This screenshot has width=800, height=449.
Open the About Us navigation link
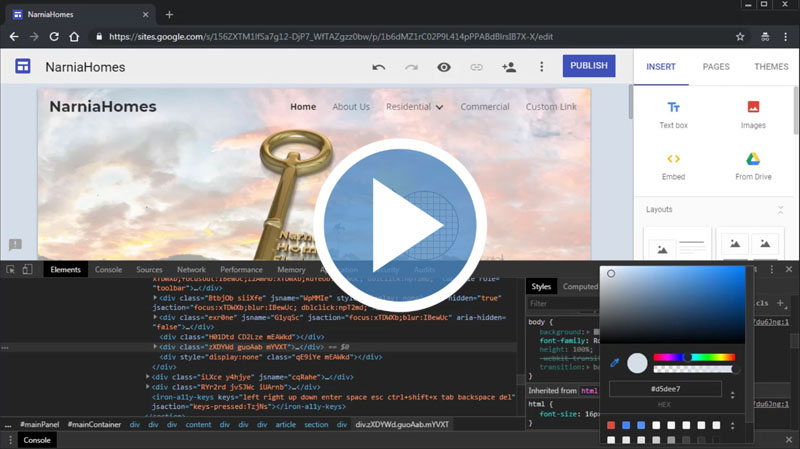pos(350,107)
